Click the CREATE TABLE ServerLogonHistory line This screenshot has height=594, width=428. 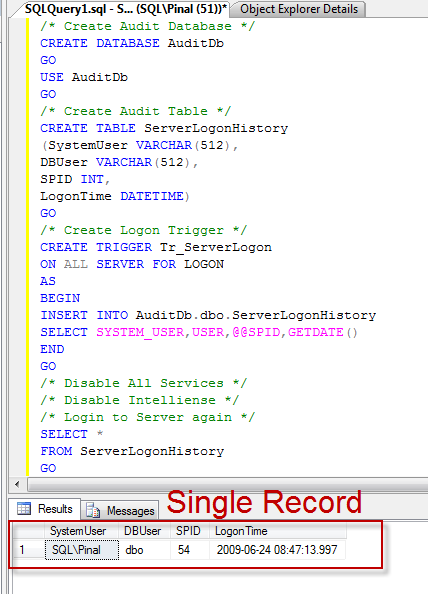click(x=164, y=128)
